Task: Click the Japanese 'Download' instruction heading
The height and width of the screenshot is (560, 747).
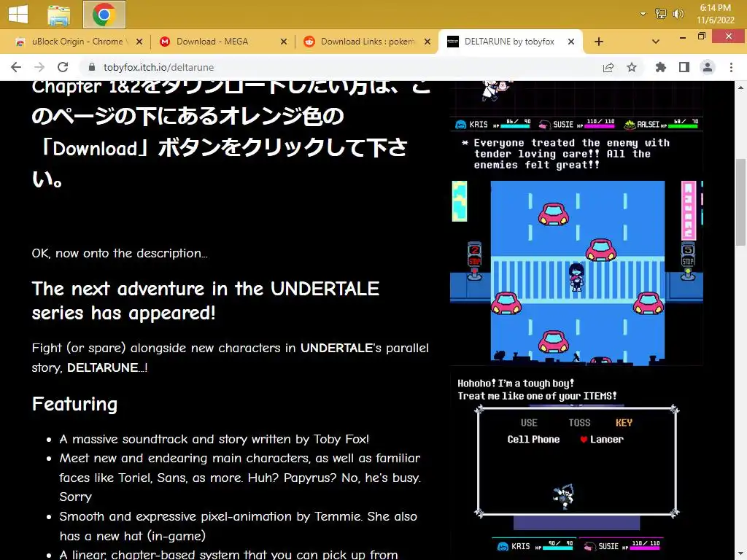Action: coord(231,133)
